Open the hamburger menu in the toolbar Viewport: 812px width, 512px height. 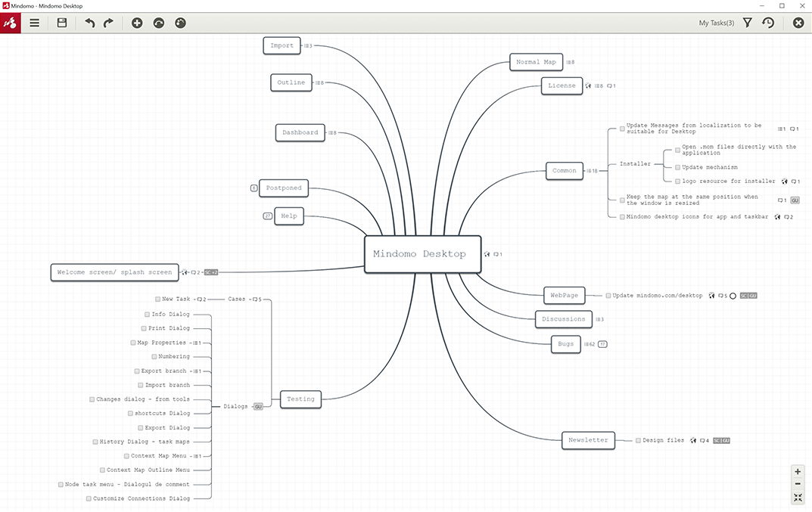point(35,23)
